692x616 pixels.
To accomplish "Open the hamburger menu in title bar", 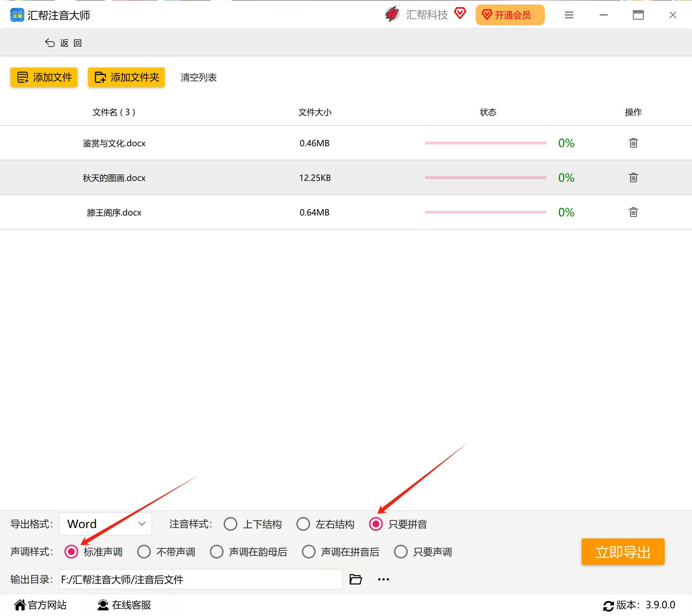I will [x=569, y=15].
